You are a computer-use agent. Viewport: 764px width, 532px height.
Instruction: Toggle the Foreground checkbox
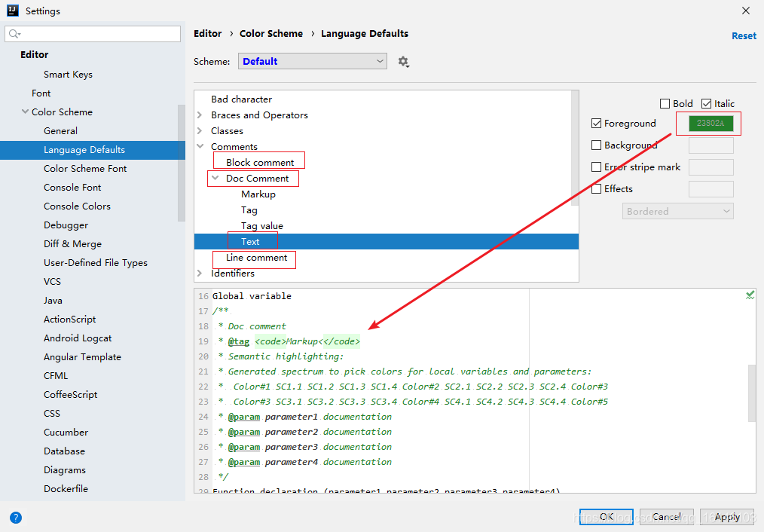coord(596,124)
